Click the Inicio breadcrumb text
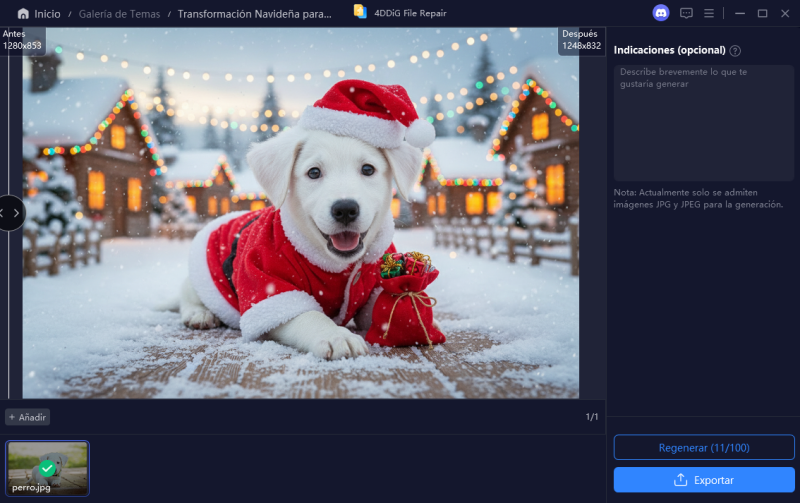Viewport: 800px width, 503px height. pyautogui.click(x=47, y=14)
